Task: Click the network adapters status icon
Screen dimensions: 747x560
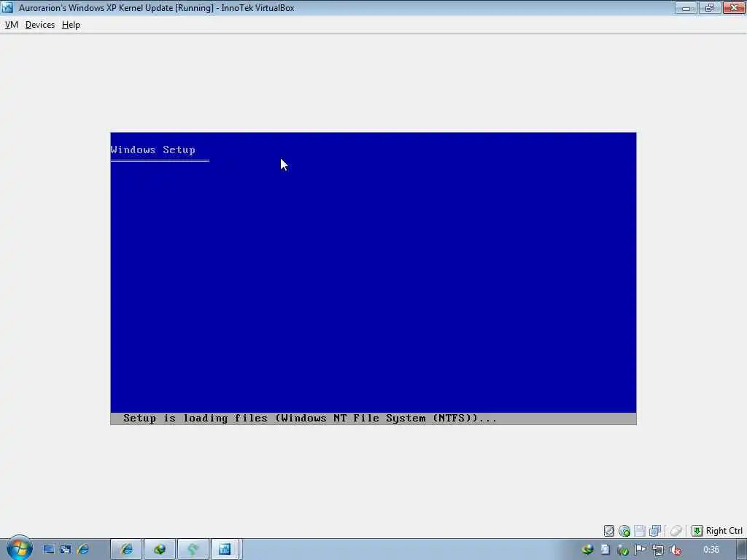Action: pyautogui.click(x=655, y=531)
